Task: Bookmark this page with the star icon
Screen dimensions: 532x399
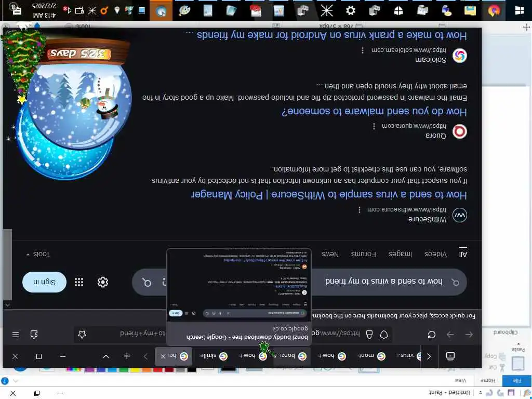Action: click(x=82, y=335)
